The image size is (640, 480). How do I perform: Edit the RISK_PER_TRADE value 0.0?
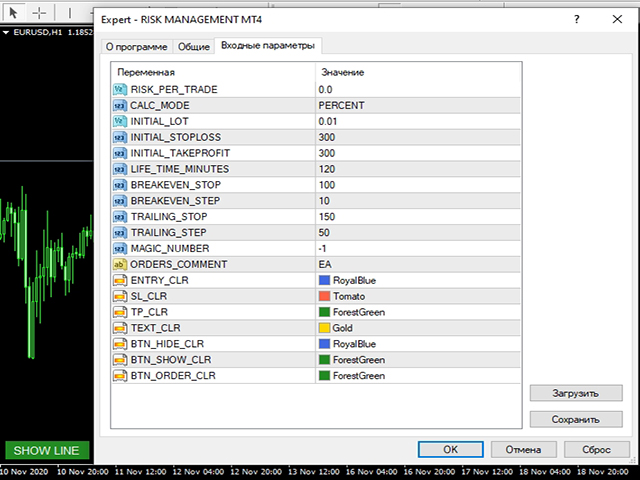coord(418,89)
